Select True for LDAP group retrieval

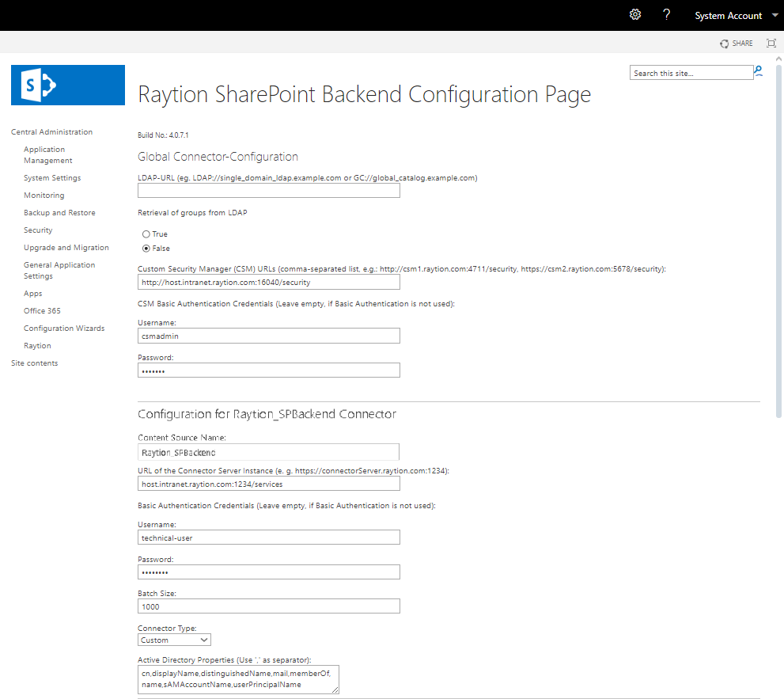tap(146, 234)
